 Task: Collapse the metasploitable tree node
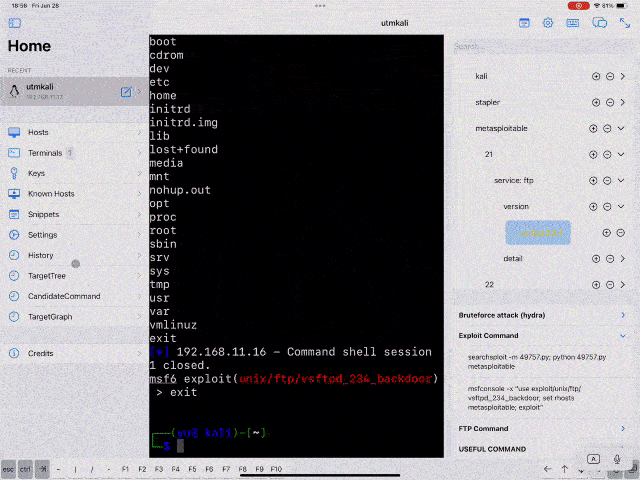(x=621, y=129)
